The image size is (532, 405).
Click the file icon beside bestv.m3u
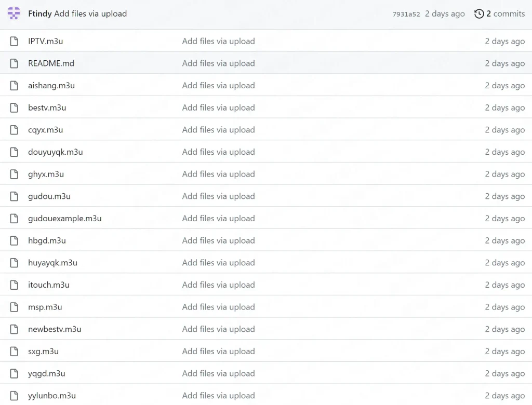14,108
